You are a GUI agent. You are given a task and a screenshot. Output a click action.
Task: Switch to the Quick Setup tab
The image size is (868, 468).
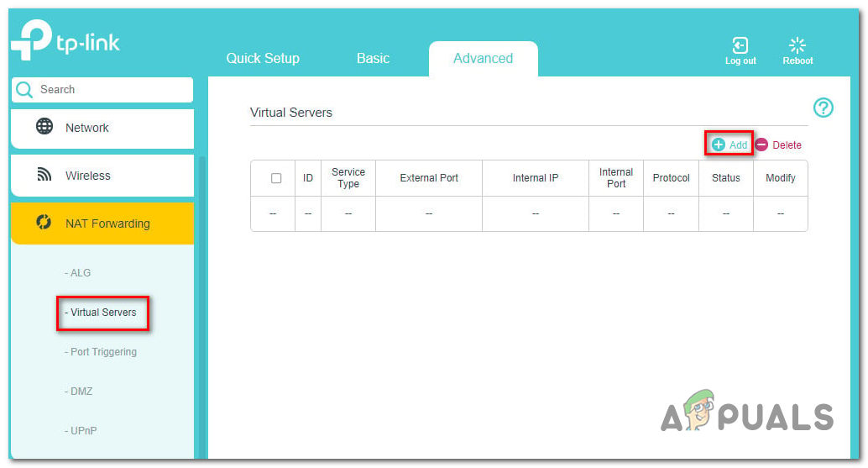263,58
